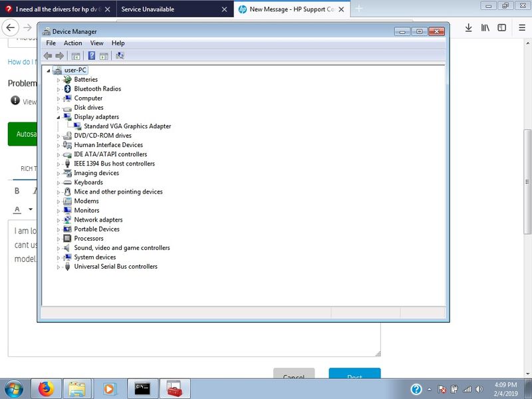532x399 pixels.
Task: Select the Portable Devices label
Action: 96,229
